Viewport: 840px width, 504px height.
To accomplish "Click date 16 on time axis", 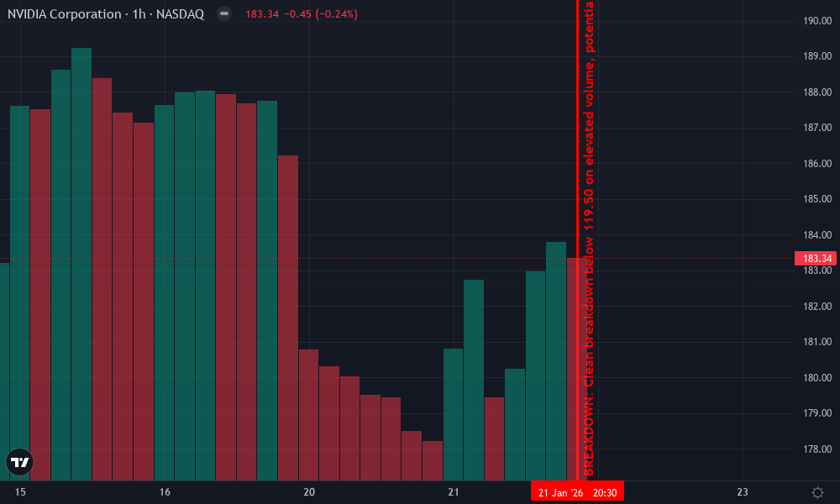I will point(165,492).
